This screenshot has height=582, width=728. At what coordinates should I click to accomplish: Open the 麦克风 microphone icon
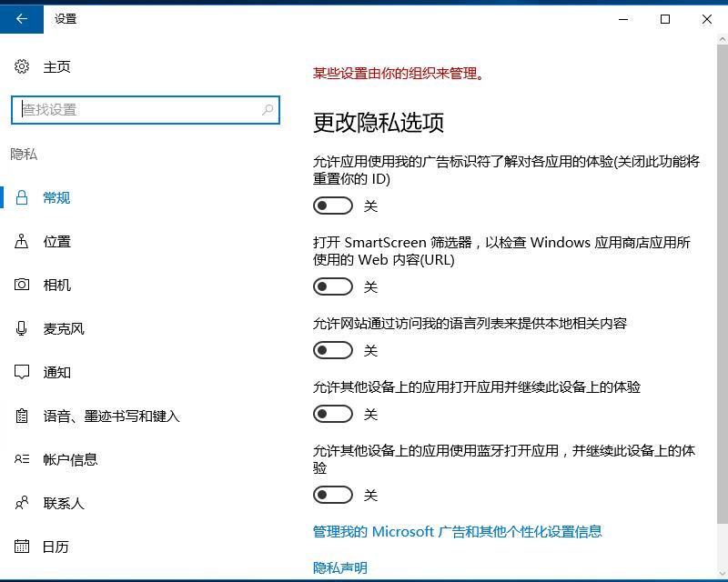click(x=21, y=328)
